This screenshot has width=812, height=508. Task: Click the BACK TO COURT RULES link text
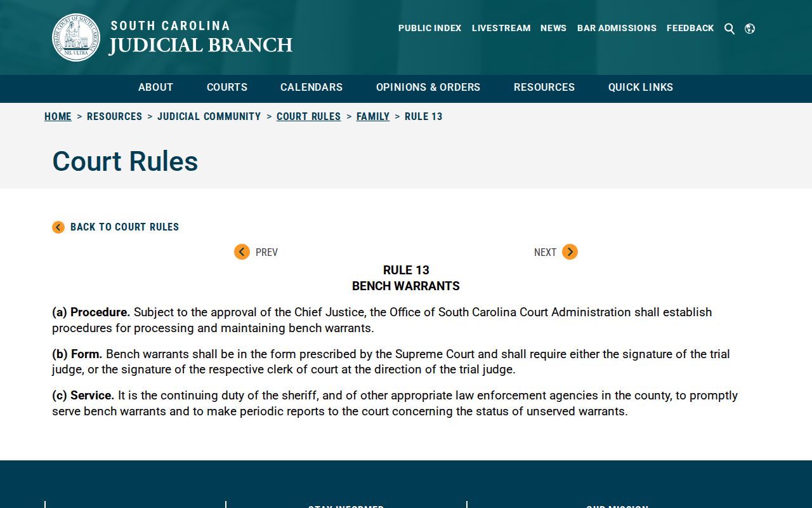click(x=125, y=227)
